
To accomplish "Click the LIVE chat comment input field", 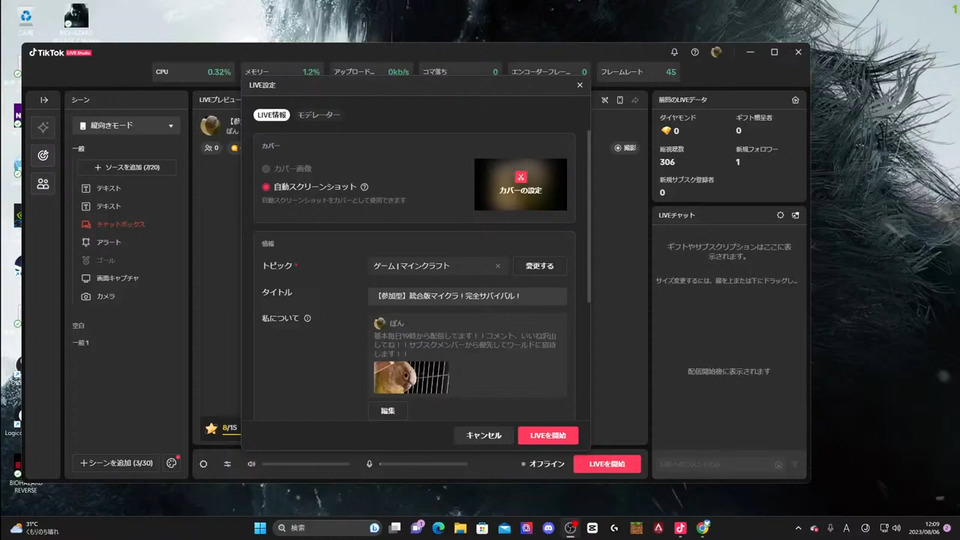I will [715, 465].
